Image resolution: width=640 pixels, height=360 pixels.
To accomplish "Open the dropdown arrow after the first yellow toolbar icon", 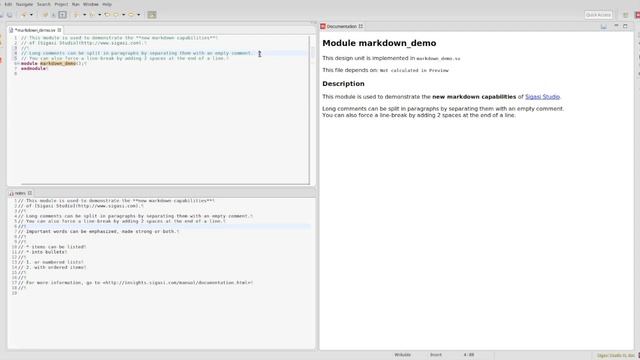I will point(31,15).
